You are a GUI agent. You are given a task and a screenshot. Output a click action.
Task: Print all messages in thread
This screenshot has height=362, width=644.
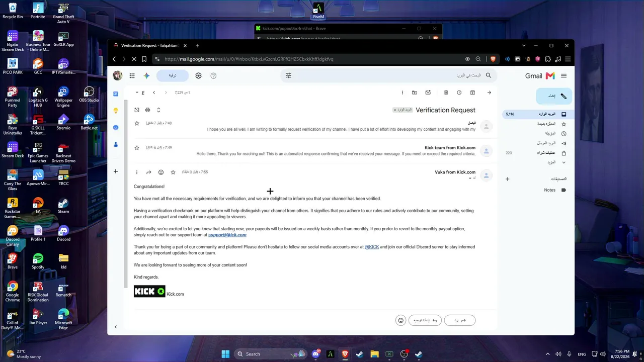(x=147, y=110)
